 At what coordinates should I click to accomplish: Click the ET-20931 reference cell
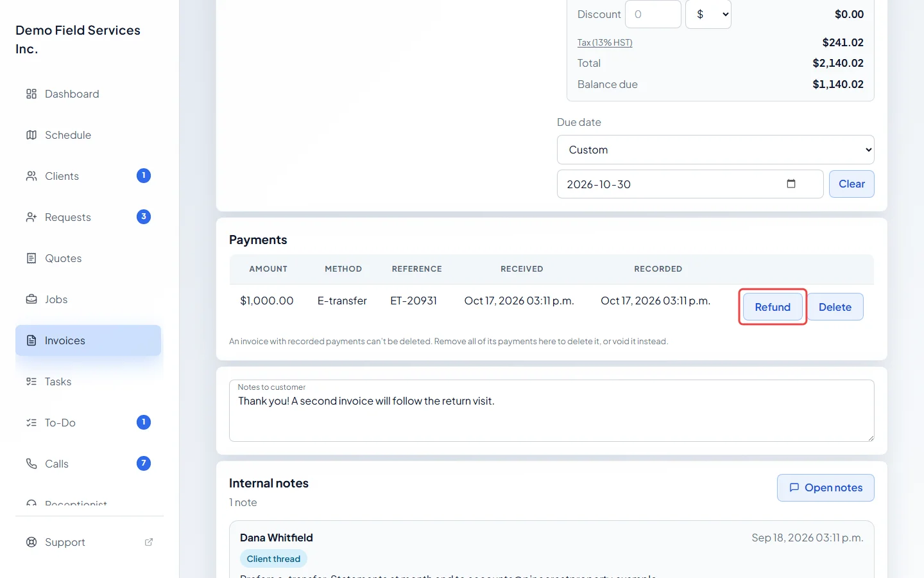coord(414,301)
